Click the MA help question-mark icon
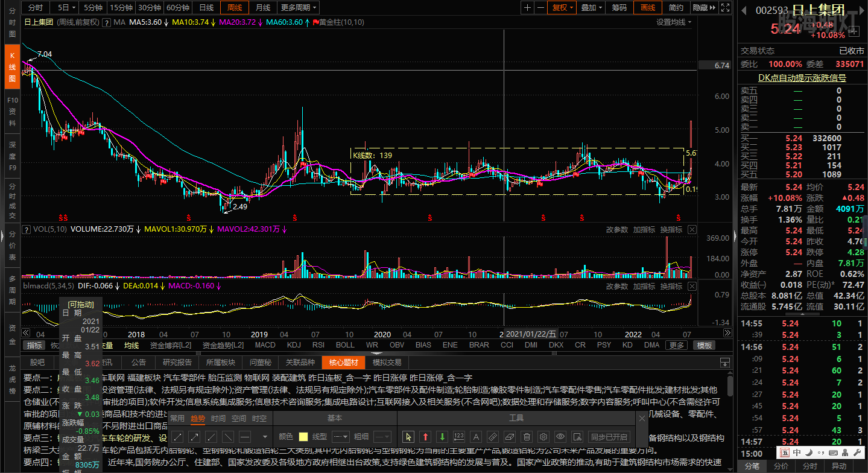This screenshot has width=868, height=473. (x=107, y=22)
